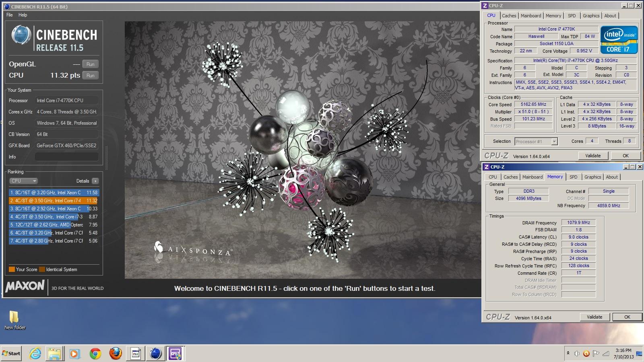Open Mainboard tab in top CPU-Z window

pyautogui.click(x=531, y=16)
